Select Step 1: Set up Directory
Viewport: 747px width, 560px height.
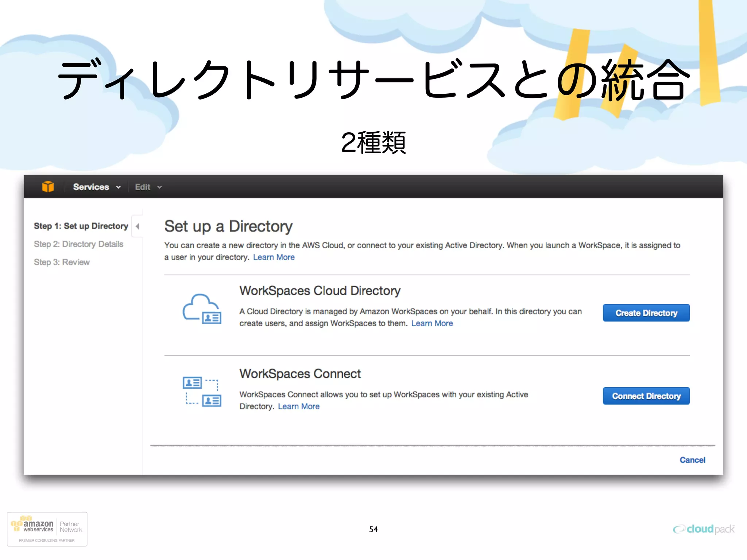coord(81,226)
